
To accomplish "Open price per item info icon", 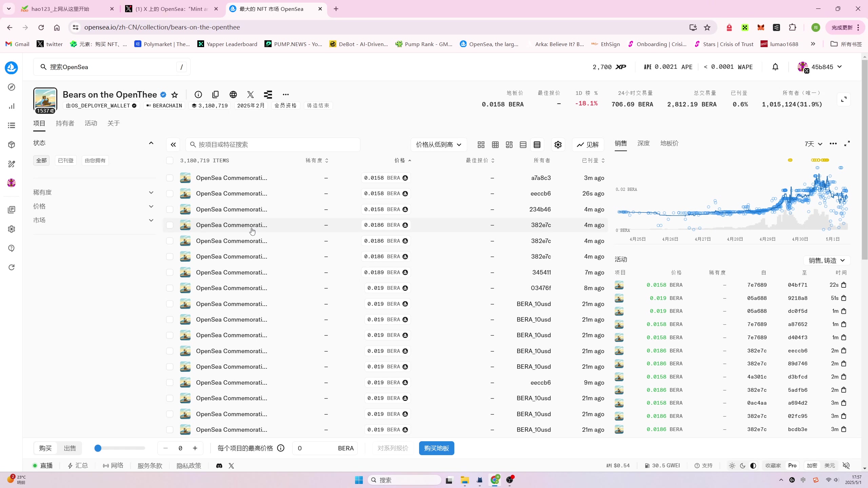I will pos(281,448).
